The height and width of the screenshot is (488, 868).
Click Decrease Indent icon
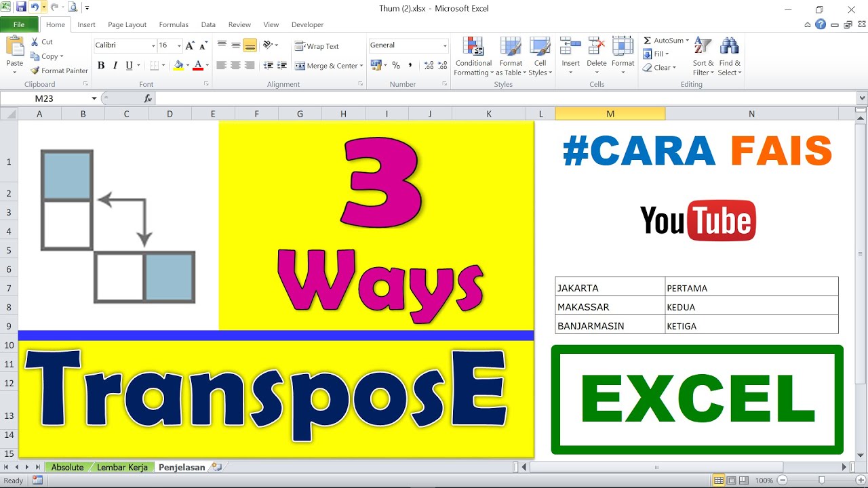[x=268, y=66]
